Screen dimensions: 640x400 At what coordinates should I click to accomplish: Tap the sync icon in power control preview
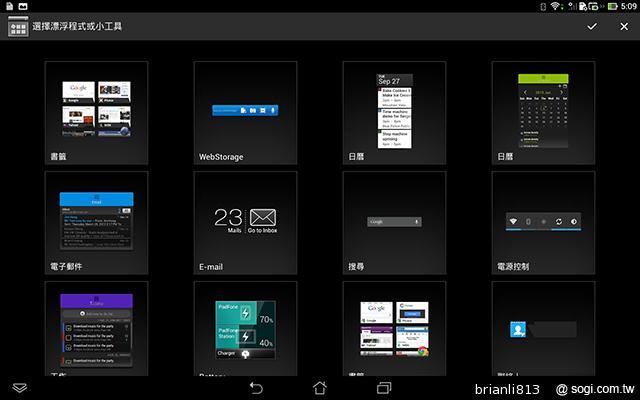coord(558,221)
